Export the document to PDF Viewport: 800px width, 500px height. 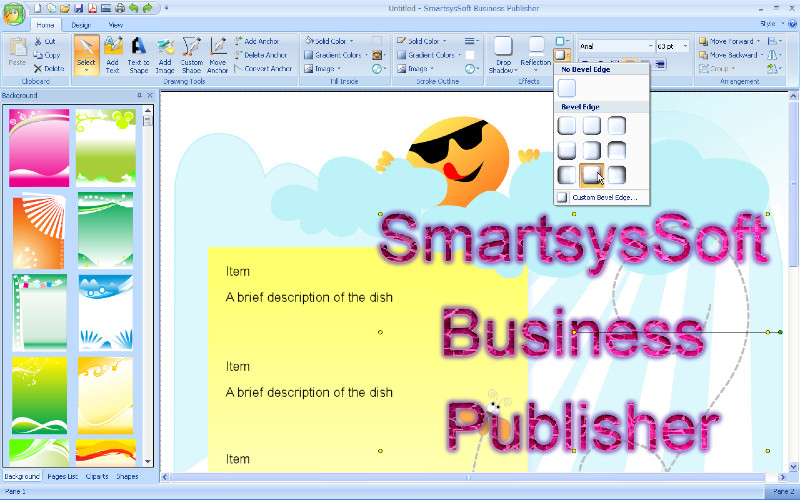point(92,8)
